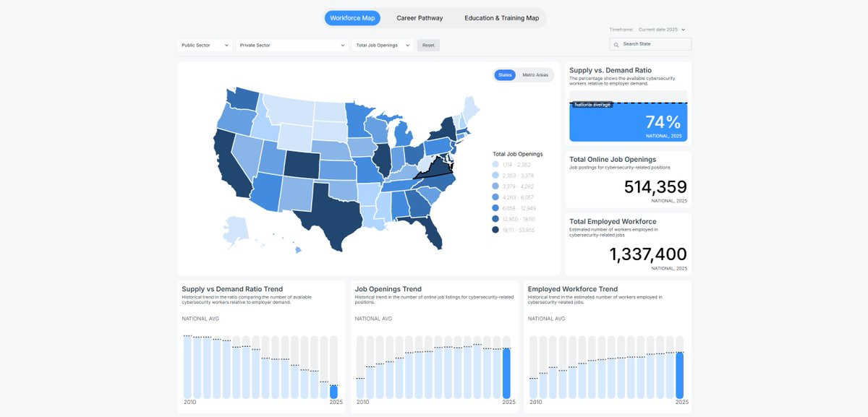This screenshot has width=868, height=417.
Task: Switch the map to Metro Areas view
Action: [535, 75]
